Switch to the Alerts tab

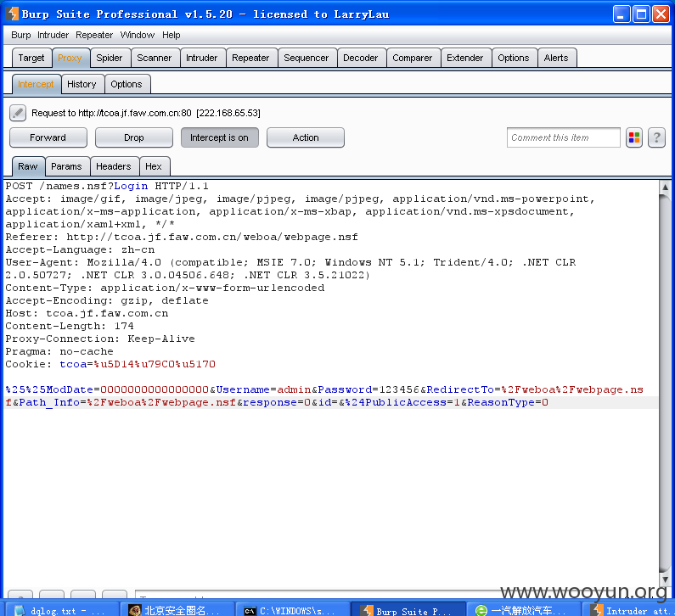tap(556, 58)
